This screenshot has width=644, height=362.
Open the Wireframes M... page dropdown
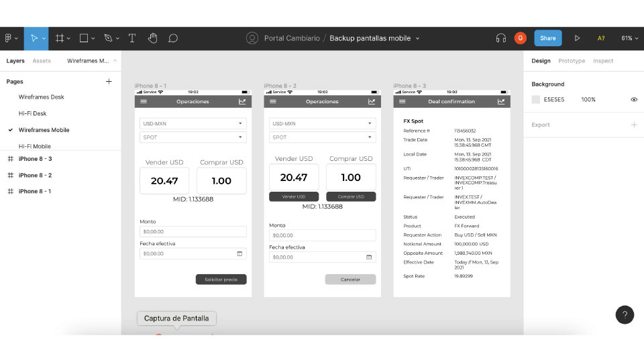pos(92,61)
